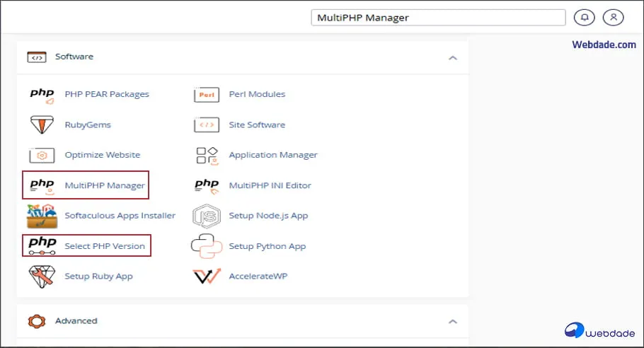Click the notifications bell icon
The width and height of the screenshot is (644, 348).
584,18
